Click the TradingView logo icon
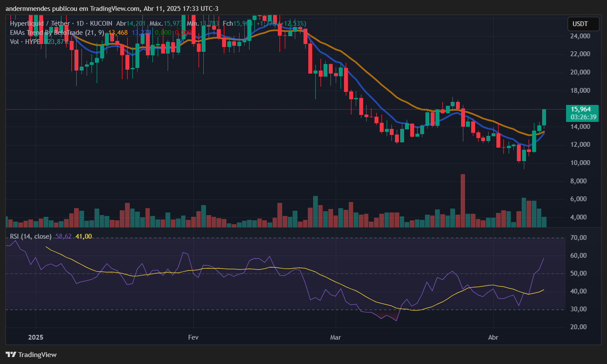The height and width of the screenshot is (364, 607). 11,354
